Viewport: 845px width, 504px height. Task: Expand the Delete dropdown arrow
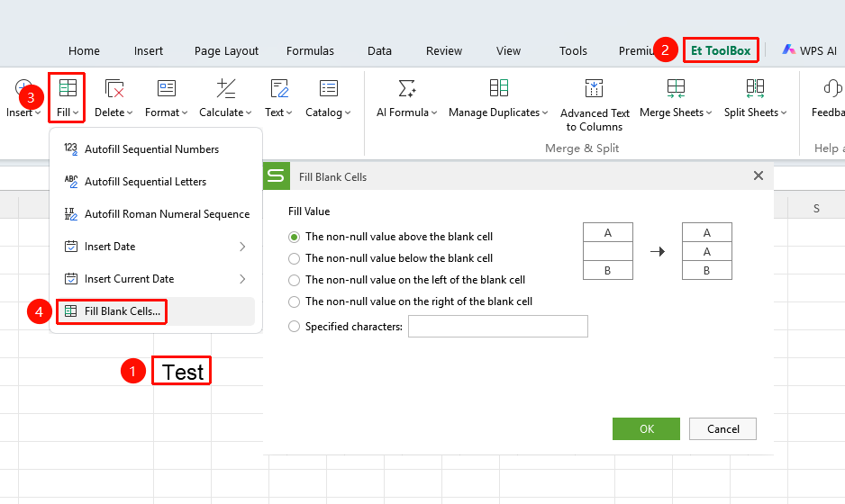click(x=130, y=112)
